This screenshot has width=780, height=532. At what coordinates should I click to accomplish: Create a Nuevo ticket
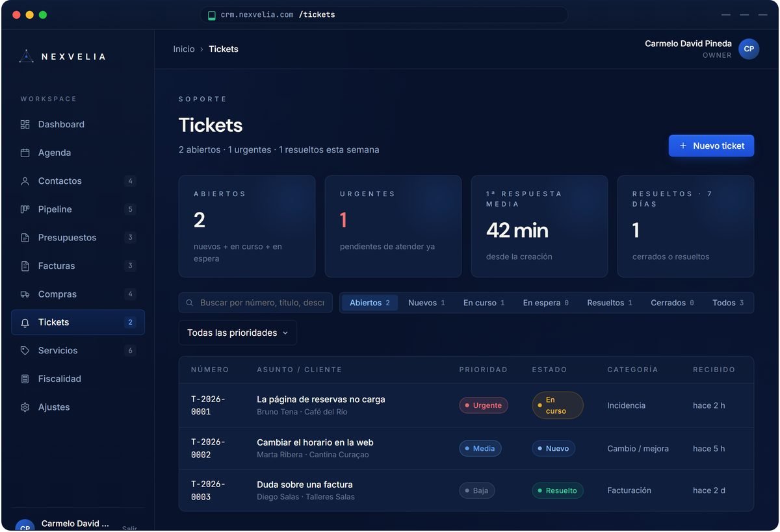click(x=711, y=146)
